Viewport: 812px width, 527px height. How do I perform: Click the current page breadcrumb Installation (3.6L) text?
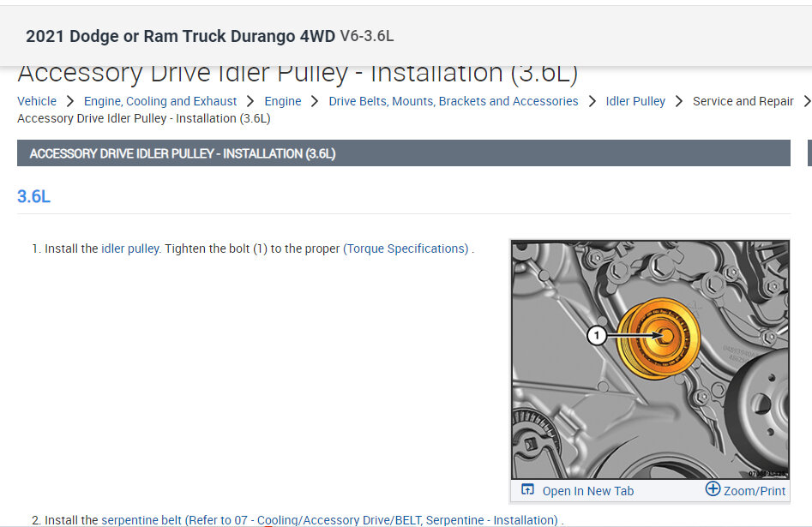coord(143,118)
